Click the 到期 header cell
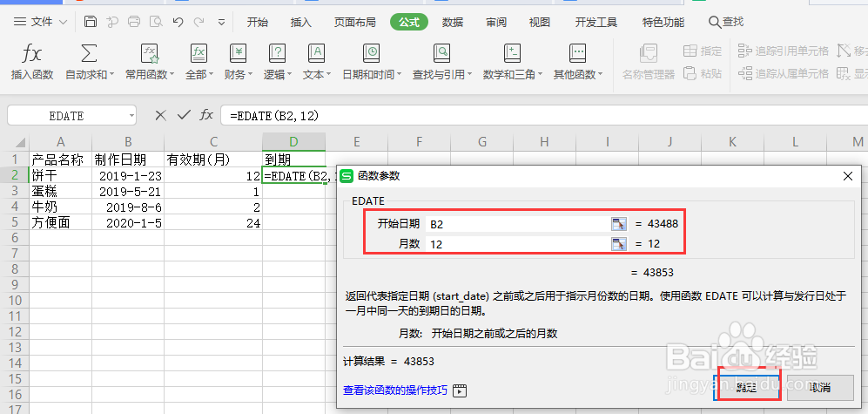The height and width of the screenshot is (414, 868). click(293, 160)
